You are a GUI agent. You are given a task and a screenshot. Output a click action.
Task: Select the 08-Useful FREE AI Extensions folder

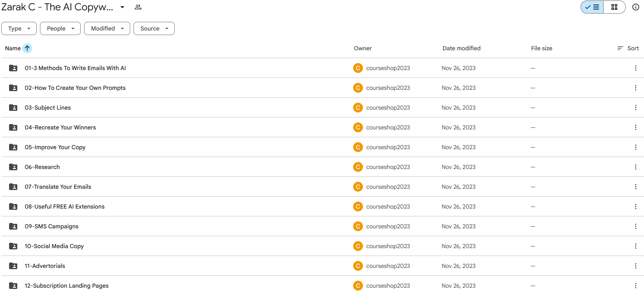pos(65,207)
